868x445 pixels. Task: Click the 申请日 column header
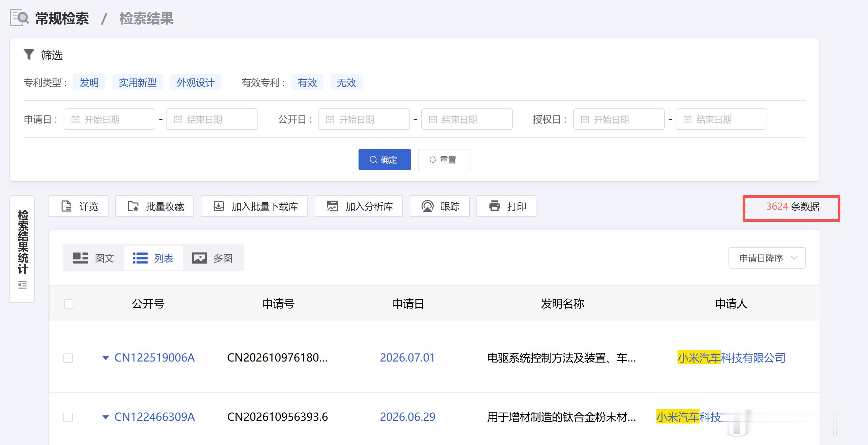pyautogui.click(x=408, y=304)
